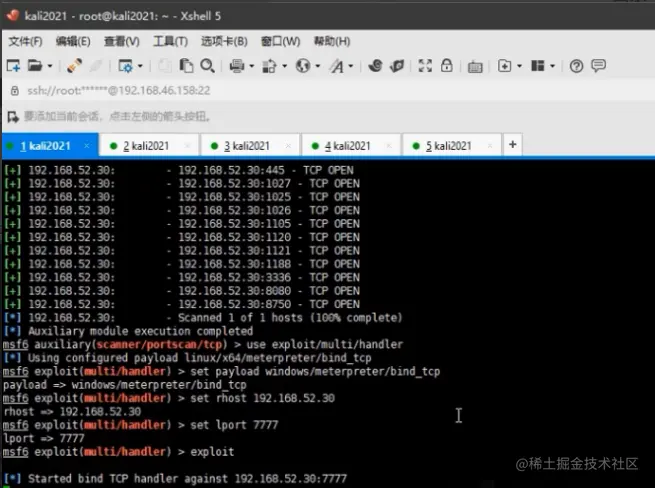The width and height of the screenshot is (655, 488).
Task: Click the Font letter A icon
Action: [x=336, y=66]
